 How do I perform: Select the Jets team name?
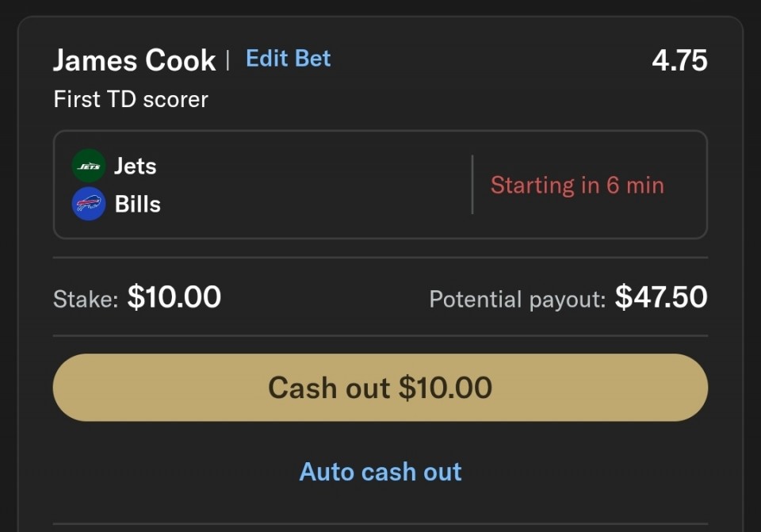coord(135,166)
